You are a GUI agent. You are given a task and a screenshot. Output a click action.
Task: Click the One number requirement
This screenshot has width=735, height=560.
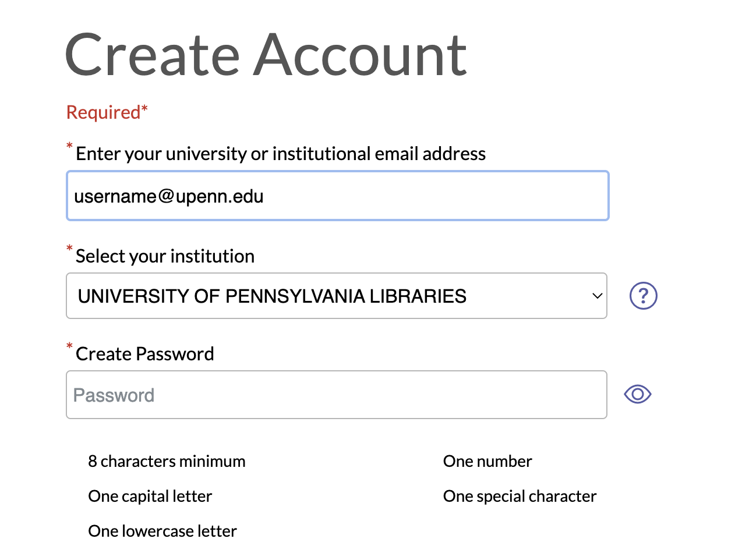point(487,461)
